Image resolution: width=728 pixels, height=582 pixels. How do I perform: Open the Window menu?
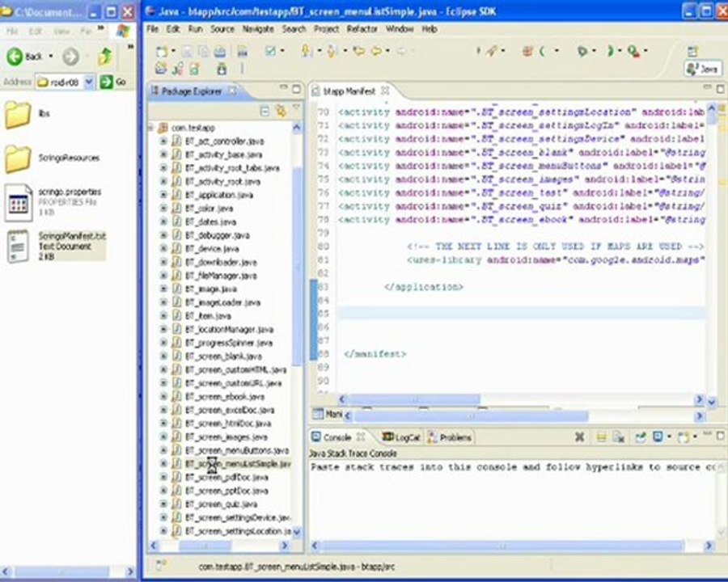pyautogui.click(x=400, y=29)
